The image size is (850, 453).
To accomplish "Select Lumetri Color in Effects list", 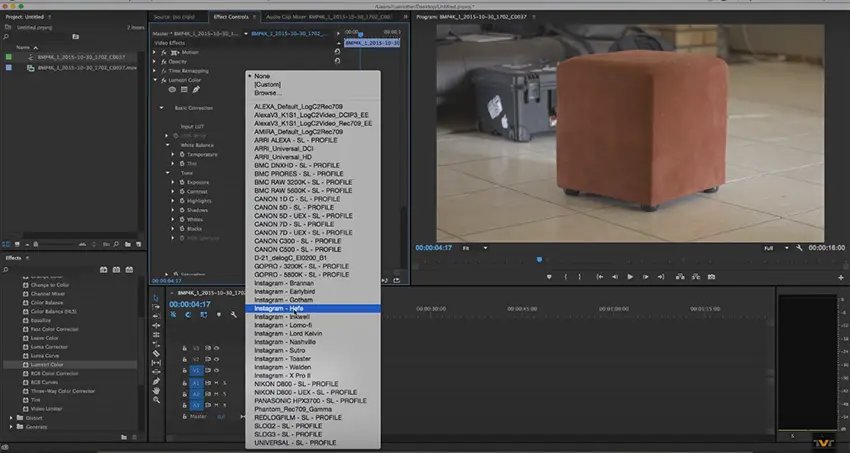I will 47,365.
